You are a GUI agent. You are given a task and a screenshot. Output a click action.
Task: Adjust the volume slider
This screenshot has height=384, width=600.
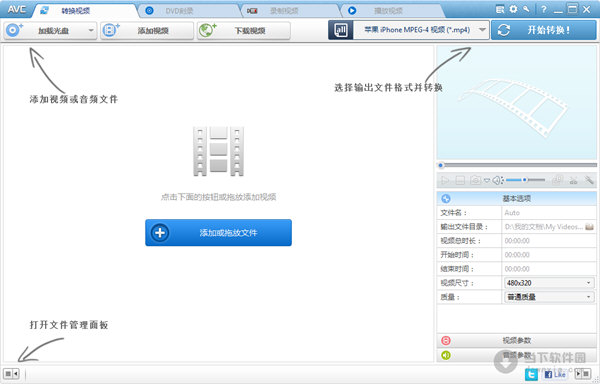point(525,180)
